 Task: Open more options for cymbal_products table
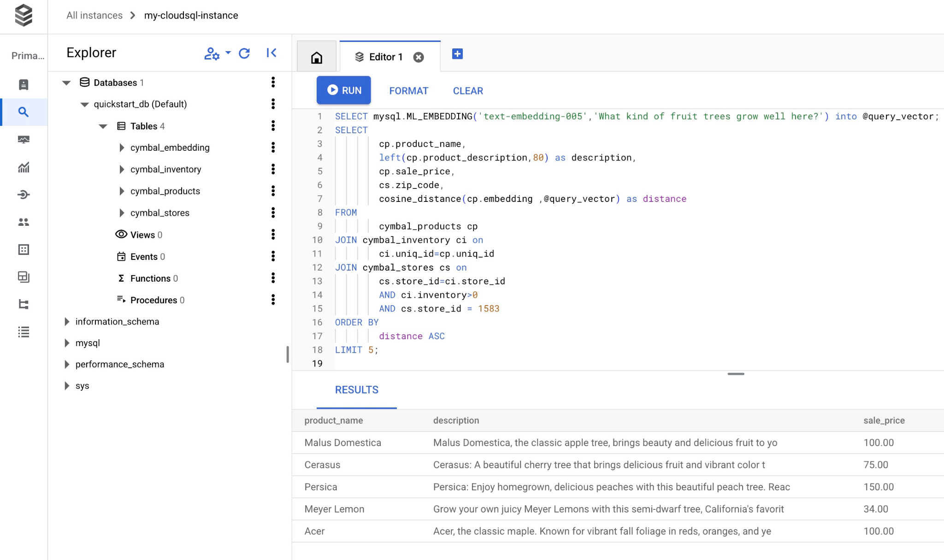(x=273, y=191)
